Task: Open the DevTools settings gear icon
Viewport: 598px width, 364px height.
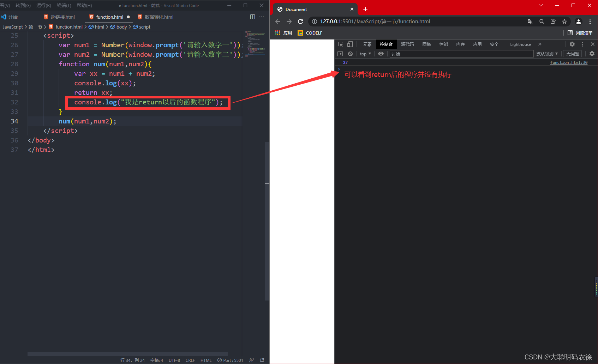Action: [572, 44]
